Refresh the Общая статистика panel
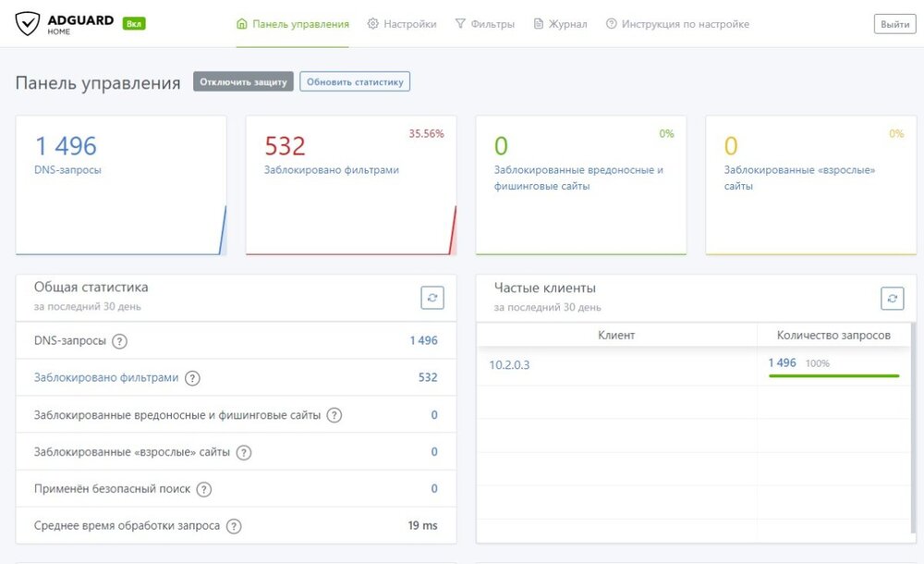924x564 pixels. tap(432, 297)
